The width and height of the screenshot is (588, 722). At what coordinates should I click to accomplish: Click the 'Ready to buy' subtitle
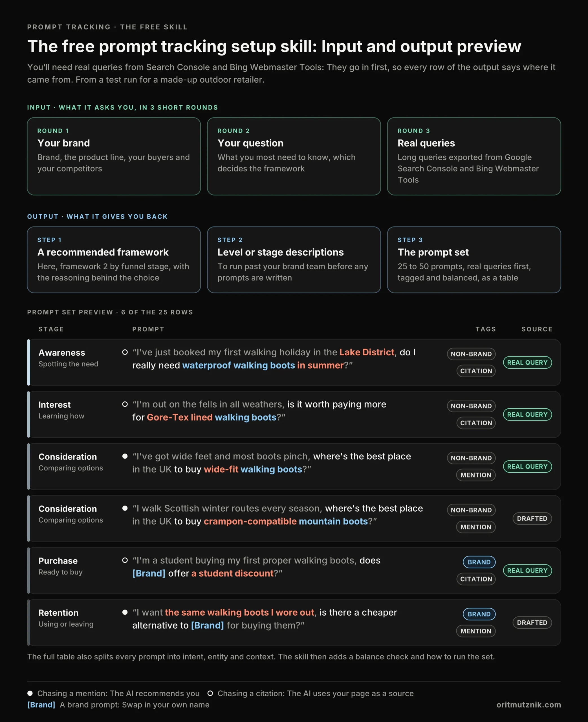(x=60, y=572)
